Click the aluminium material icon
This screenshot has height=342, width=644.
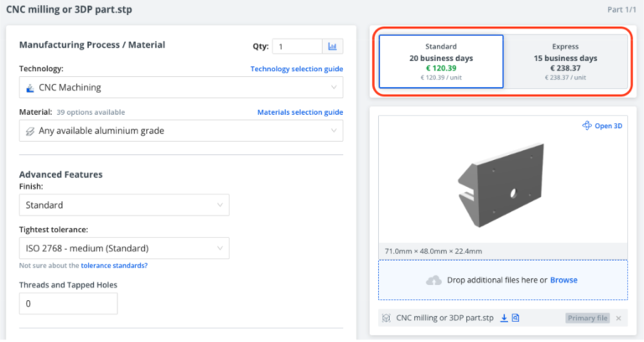(30, 131)
